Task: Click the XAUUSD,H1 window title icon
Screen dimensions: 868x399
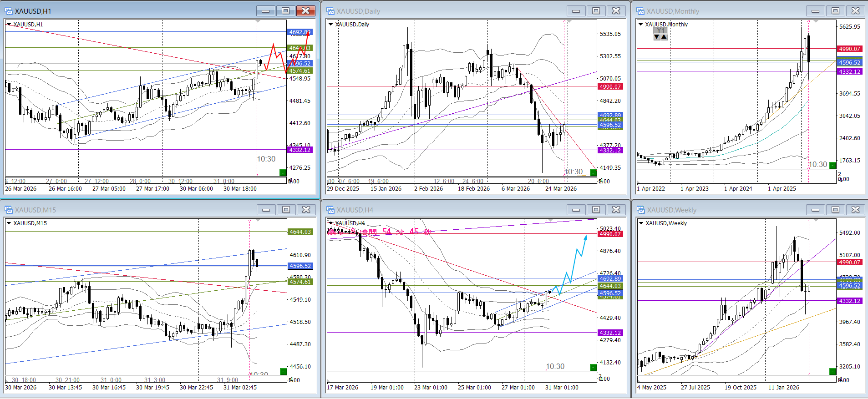Action: 8,11
